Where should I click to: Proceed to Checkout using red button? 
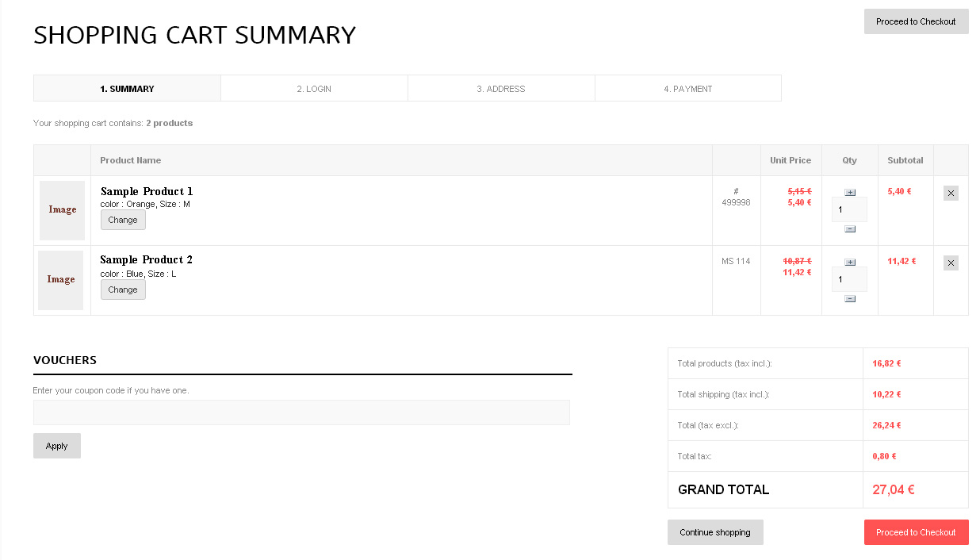[916, 532]
